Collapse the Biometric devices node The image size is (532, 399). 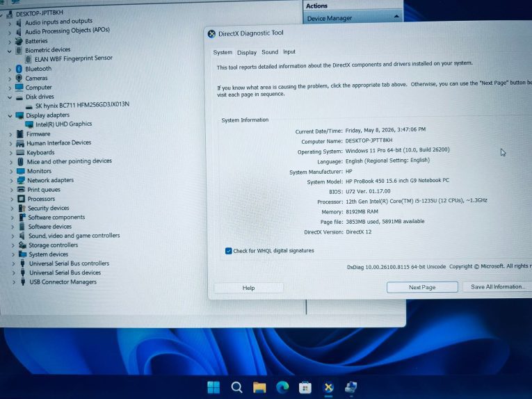tap(9, 51)
